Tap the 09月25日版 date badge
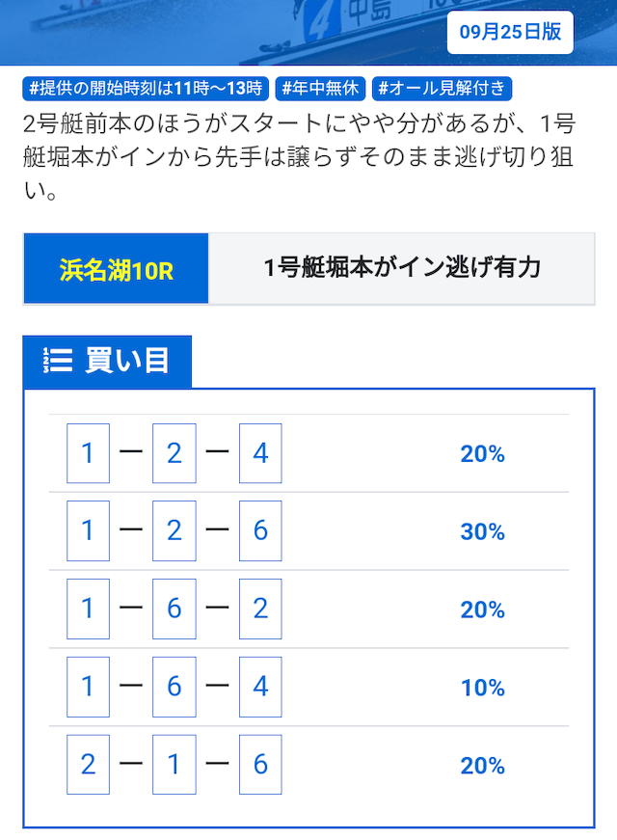 pyautogui.click(x=510, y=32)
